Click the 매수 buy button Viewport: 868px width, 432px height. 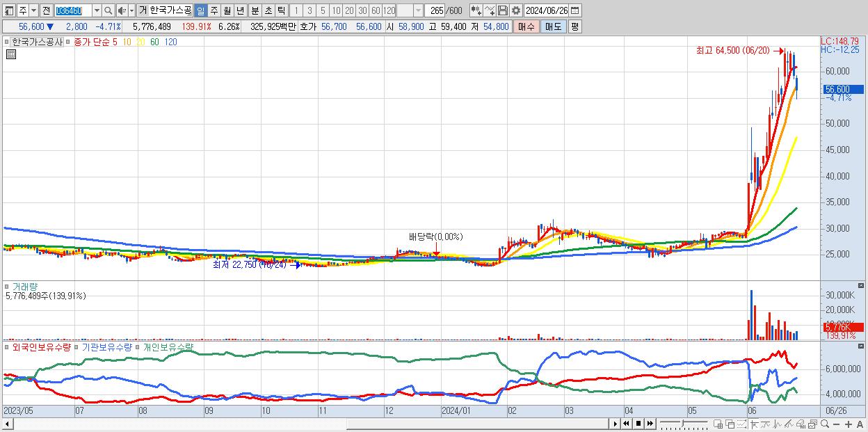click(x=526, y=26)
